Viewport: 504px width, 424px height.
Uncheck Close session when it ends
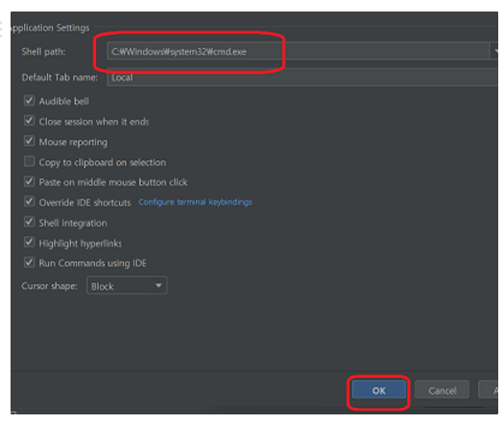(x=29, y=121)
